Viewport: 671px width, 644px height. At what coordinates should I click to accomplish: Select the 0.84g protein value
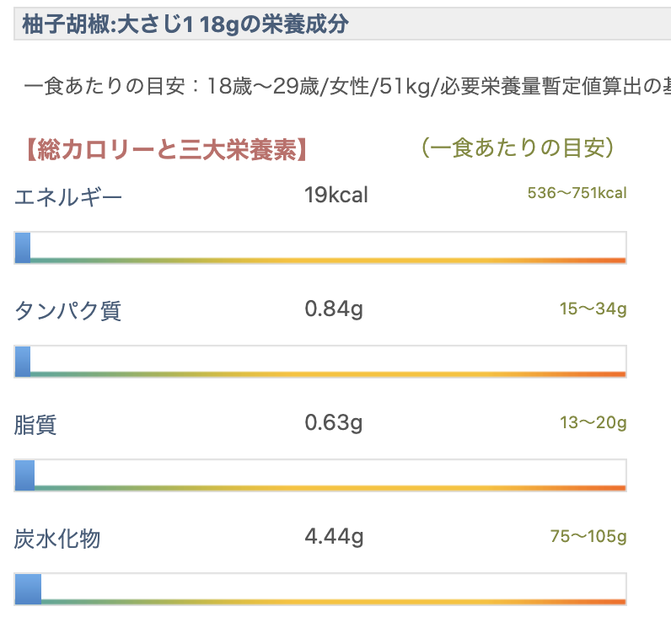[334, 309]
